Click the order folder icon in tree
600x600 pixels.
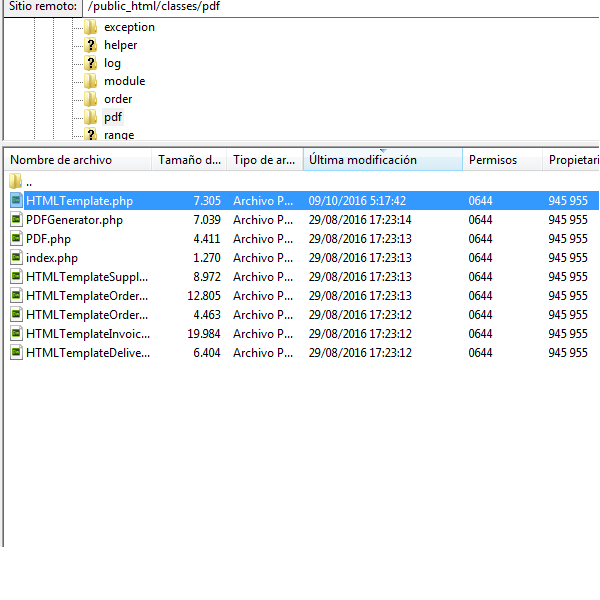(91, 99)
